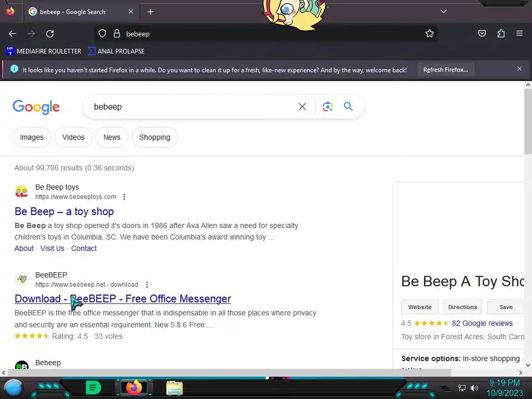Open options for the bebeeptoys.com result
The height and width of the screenshot is (399, 532).
coord(124,197)
